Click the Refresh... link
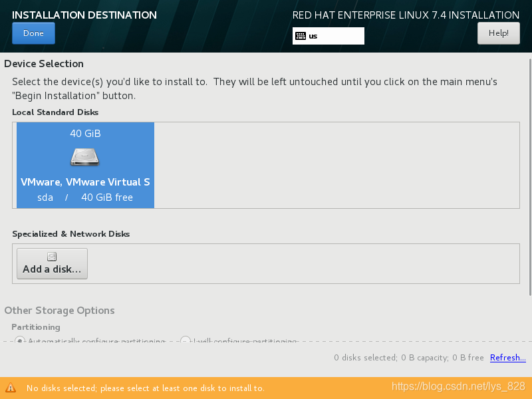The image size is (532, 399). pyautogui.click(x=508, y=358)
